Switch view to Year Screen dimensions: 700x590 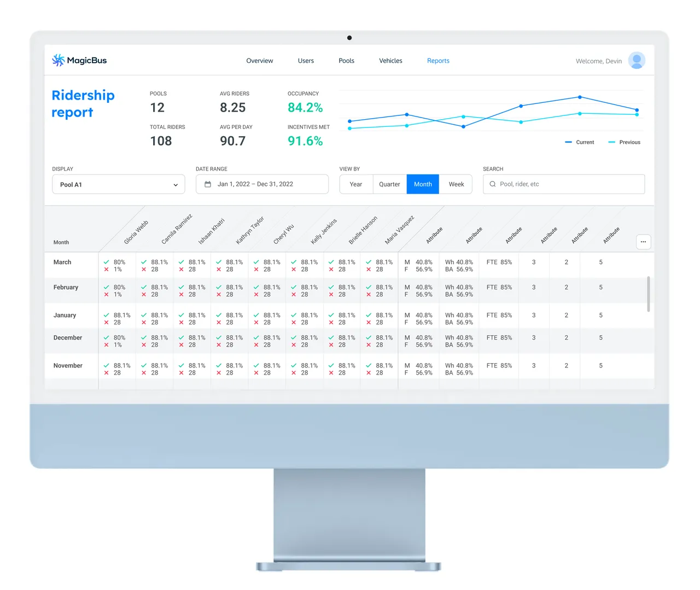[356, 184]
